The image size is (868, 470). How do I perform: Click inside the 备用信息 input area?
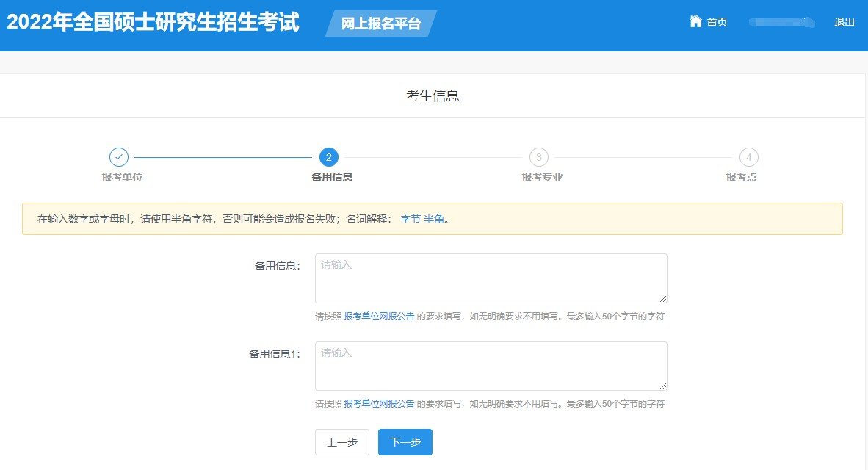point(491,278)
